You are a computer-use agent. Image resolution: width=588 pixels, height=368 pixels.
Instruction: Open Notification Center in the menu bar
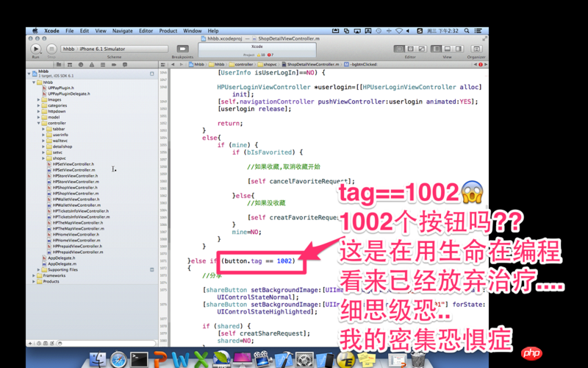tap(478, 31)
